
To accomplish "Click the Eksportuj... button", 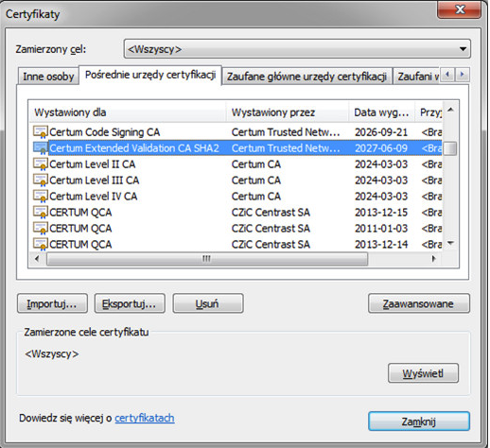I will (x=130, y=303).
